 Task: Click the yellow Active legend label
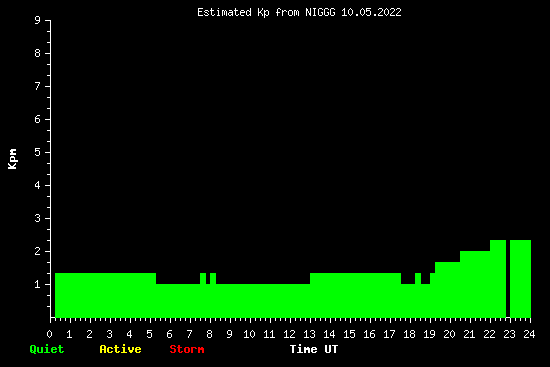click(120, 349)
